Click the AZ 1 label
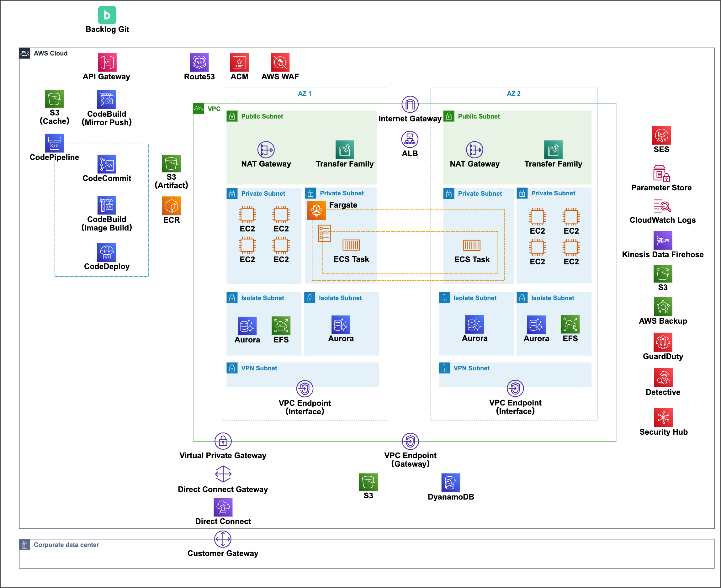Viewport: 721px width, 588px height. [x=305, y=93]
